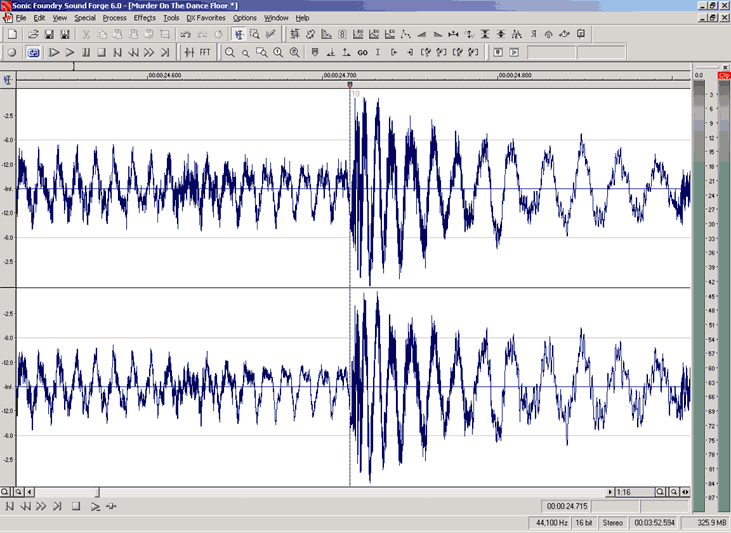The image size is (731, 533).
Task: Click the 00:03:52.594 length status field
Action: 654,523
